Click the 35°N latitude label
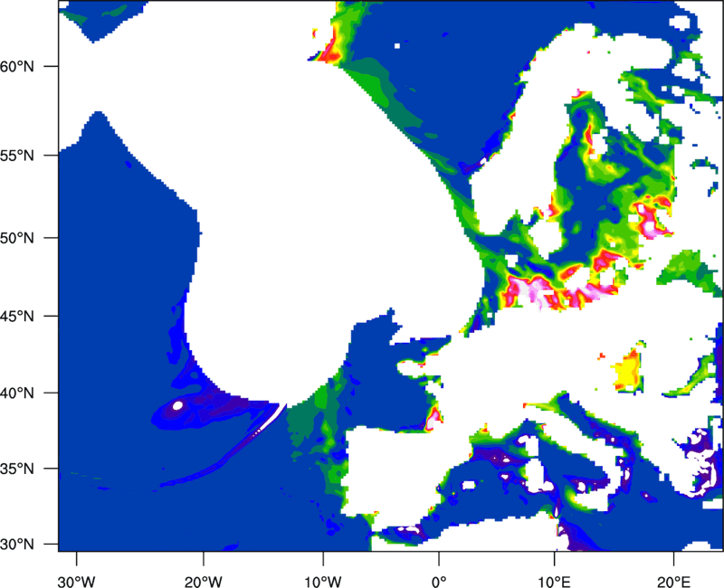724x588 pixels. (17, 469)
